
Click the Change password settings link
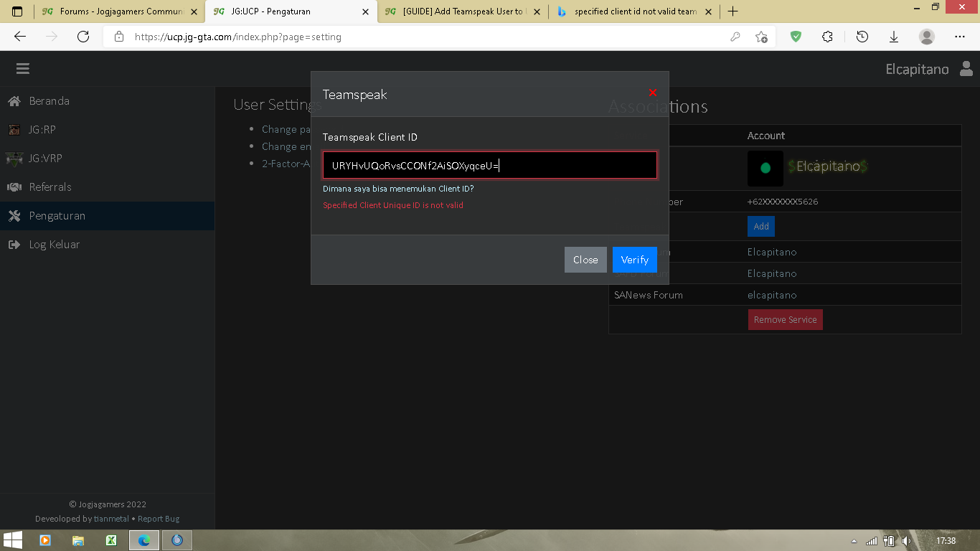(286, 129)
